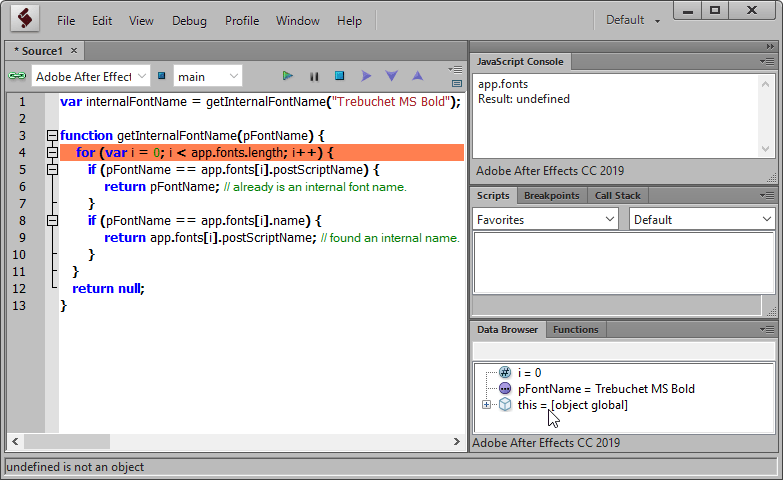The image size is (783, 480).
Task: Open the JavaScript Console panel menu
Action: [767, 61]
